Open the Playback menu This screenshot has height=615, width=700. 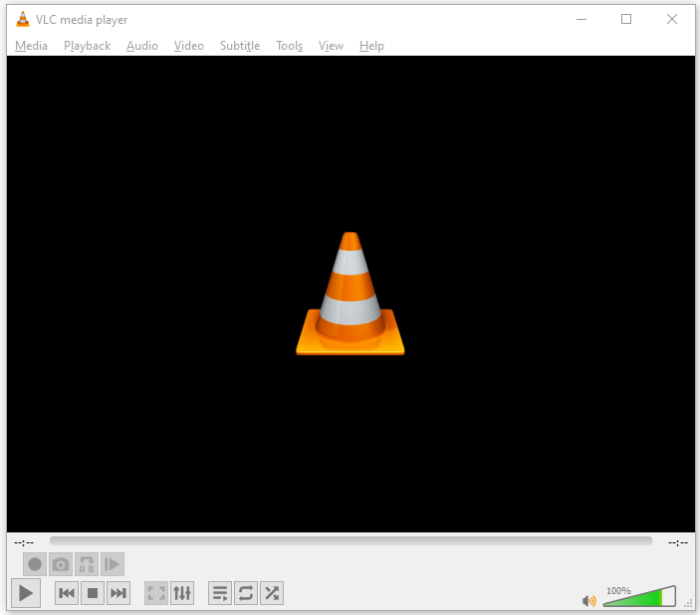pos(87,46)
